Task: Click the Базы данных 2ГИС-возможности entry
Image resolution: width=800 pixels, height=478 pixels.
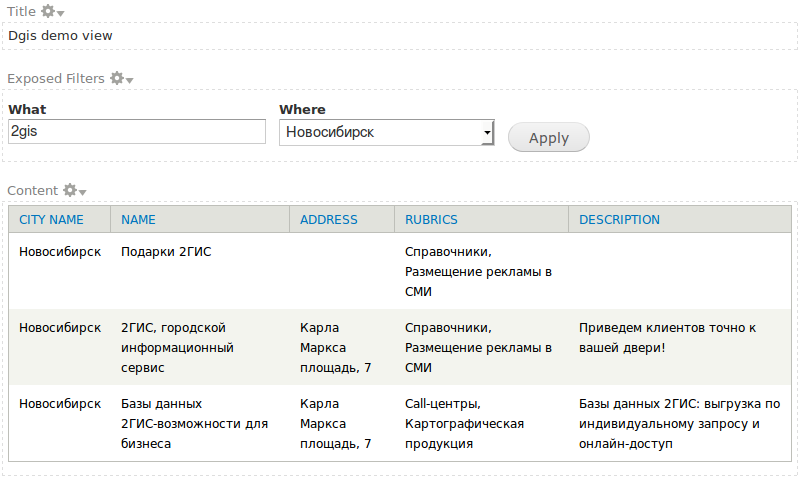Action: [194, 423]
